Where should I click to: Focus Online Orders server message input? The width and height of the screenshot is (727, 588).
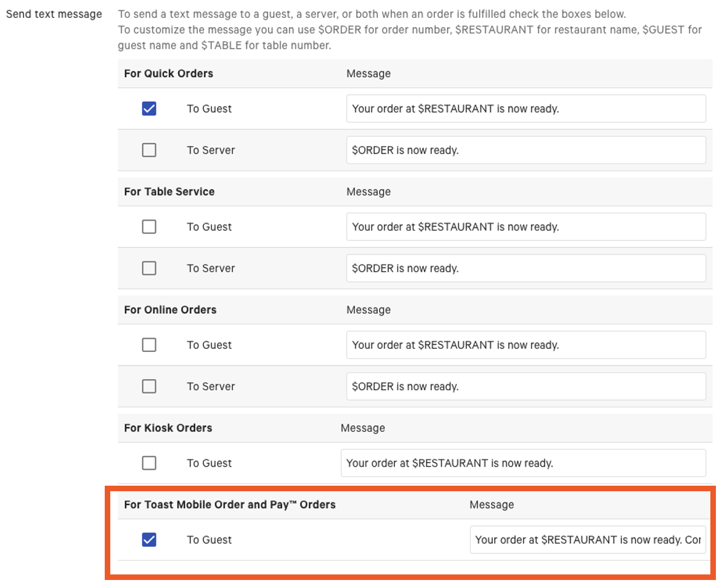tap(526, 386)
